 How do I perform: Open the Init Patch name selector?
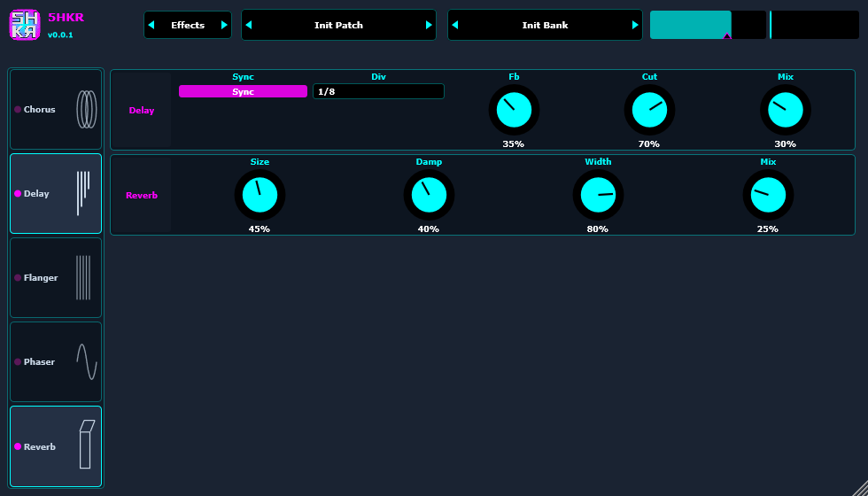(338, 25)
